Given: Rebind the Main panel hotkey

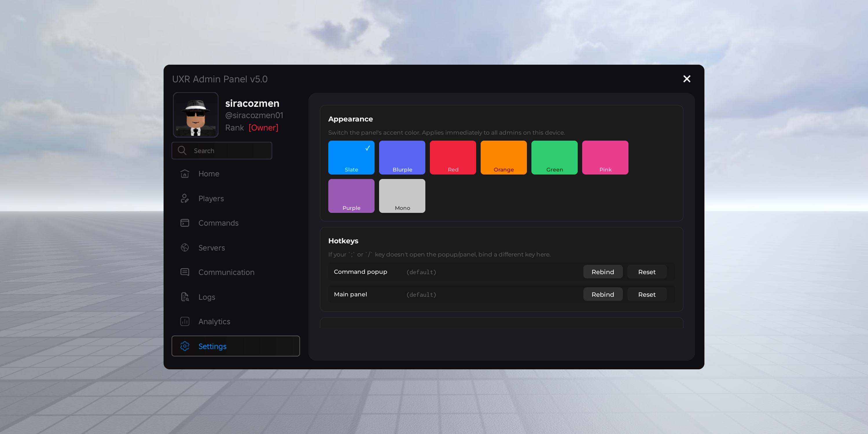Looking at the screenshot, I should [602, 294].
